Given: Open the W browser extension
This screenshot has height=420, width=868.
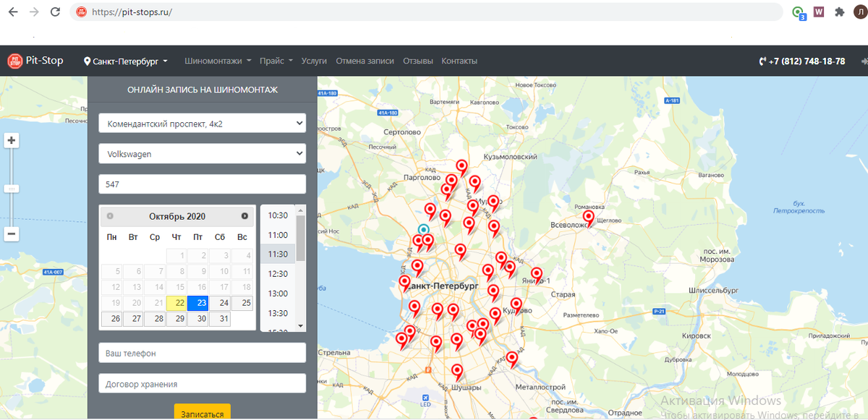Looking at the screenshot, I should (819, 12).
